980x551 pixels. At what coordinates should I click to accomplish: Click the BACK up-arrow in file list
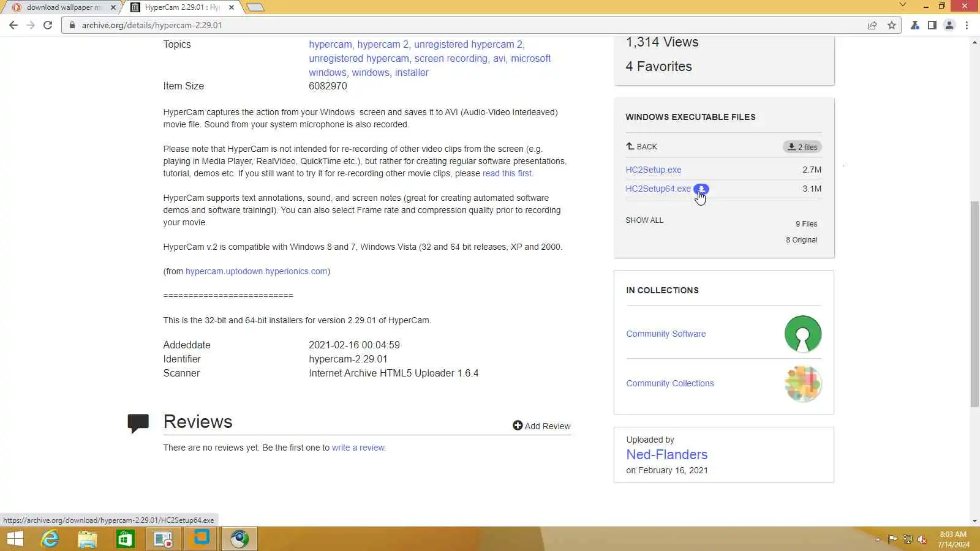pos(641,146)
